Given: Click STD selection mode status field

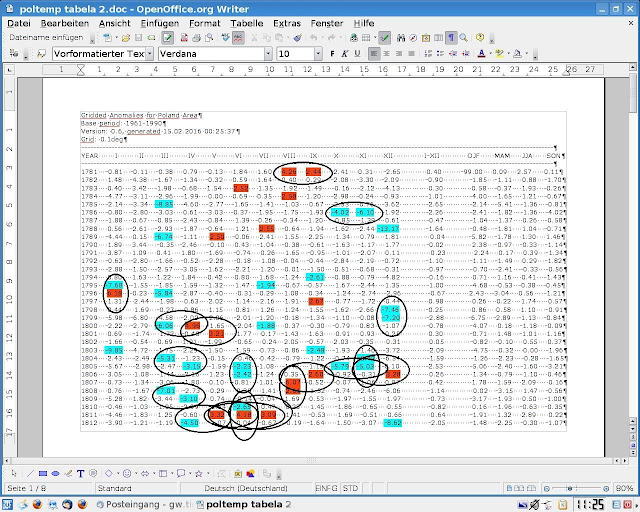Looking at the screenshot, I should [x=350, y=488].
